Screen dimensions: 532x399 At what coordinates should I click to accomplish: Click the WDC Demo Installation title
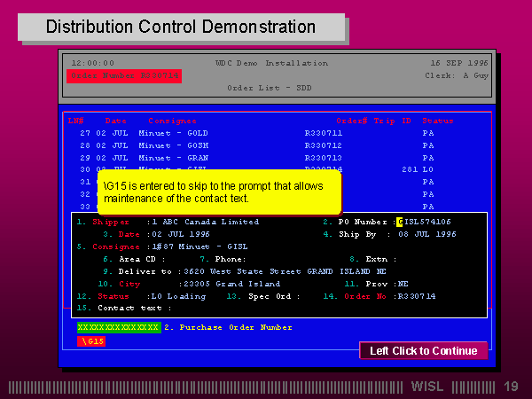click(x=272, y=63)
